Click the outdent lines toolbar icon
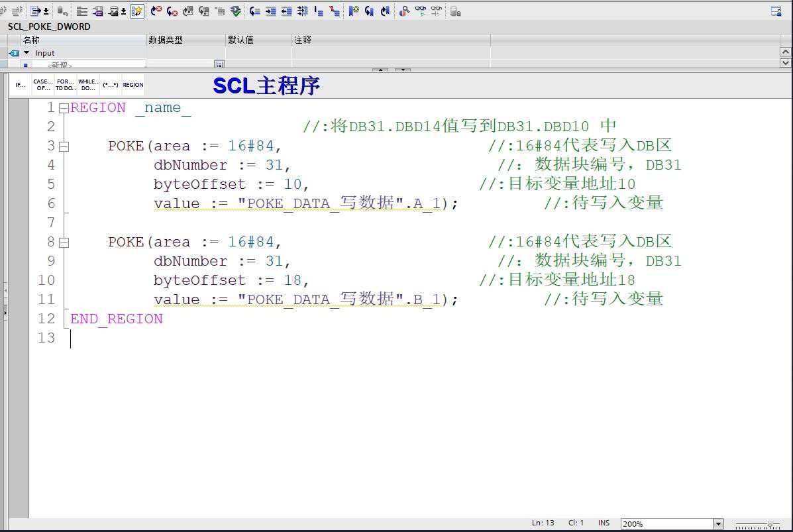This screenshot has height=532, width=793. coord(286,11)
